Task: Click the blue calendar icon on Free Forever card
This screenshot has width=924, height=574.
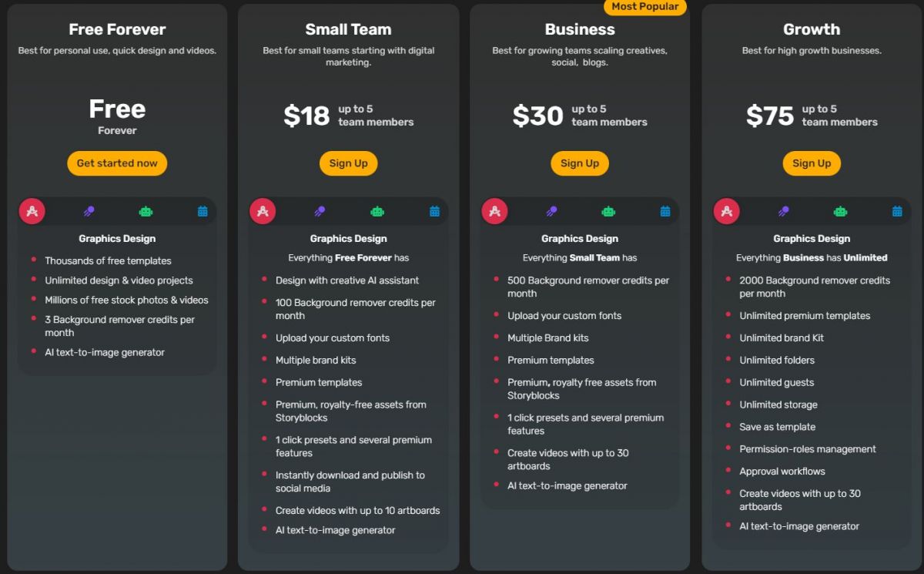Action: tap(203, 210)
